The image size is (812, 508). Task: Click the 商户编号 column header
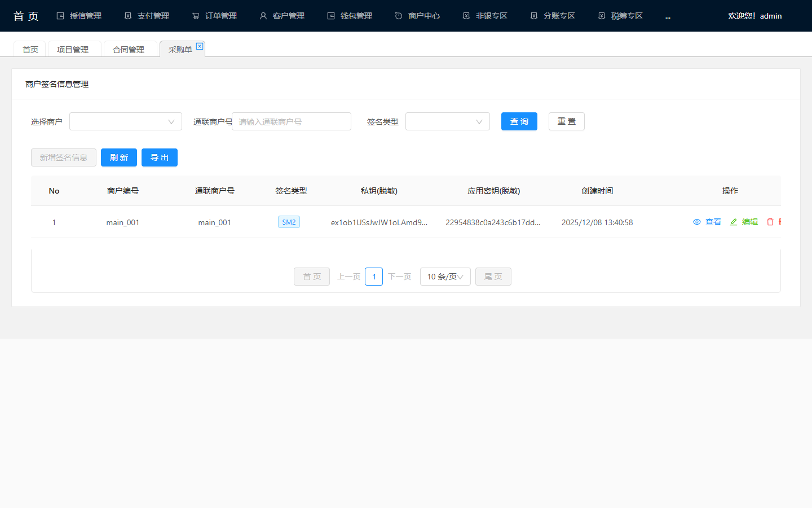pyautogui.click(x=123, y=191)
